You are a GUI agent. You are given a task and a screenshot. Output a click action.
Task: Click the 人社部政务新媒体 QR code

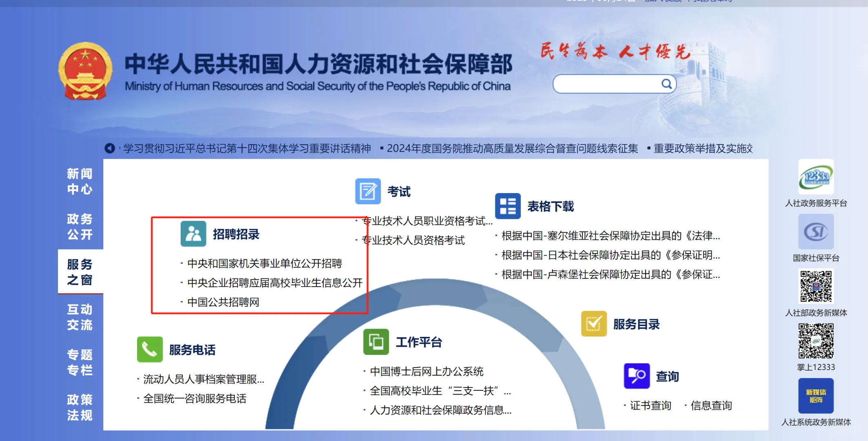pos(816,286)
